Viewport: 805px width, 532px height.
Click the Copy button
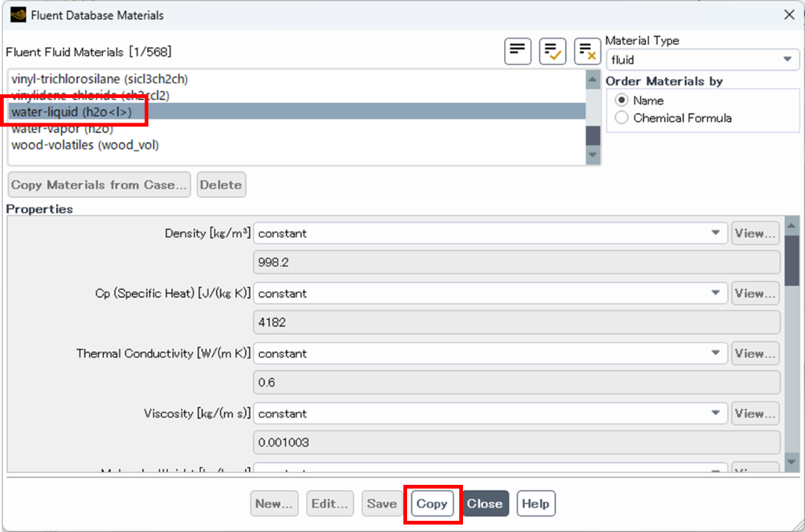point(432,503)
